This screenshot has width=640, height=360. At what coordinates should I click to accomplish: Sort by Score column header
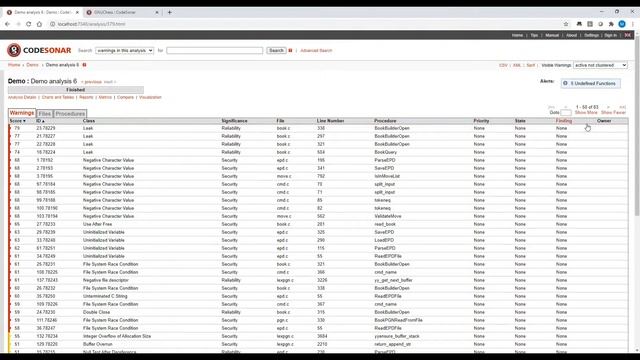(x=18, y=121)
